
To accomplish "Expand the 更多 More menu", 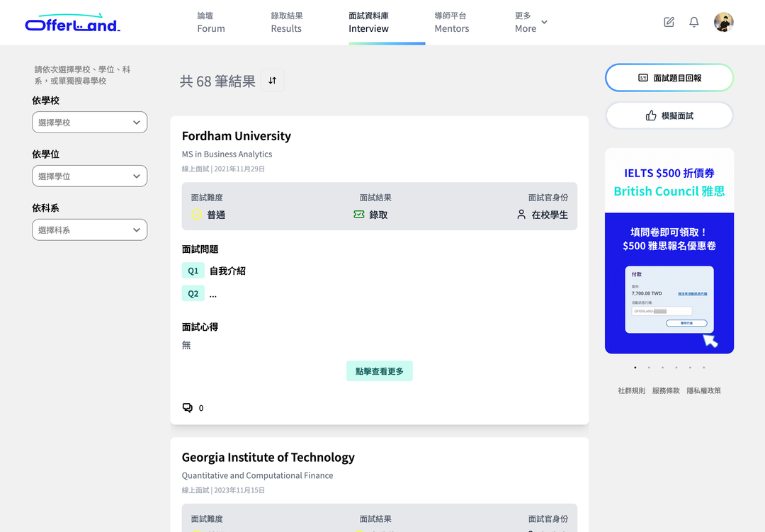I will (531, 23).
